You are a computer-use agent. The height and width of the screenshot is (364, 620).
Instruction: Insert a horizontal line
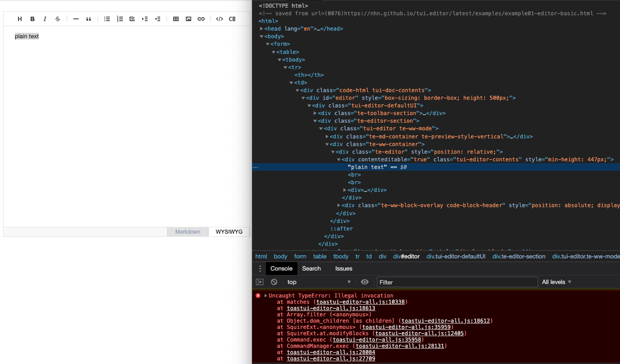[75, 19]
